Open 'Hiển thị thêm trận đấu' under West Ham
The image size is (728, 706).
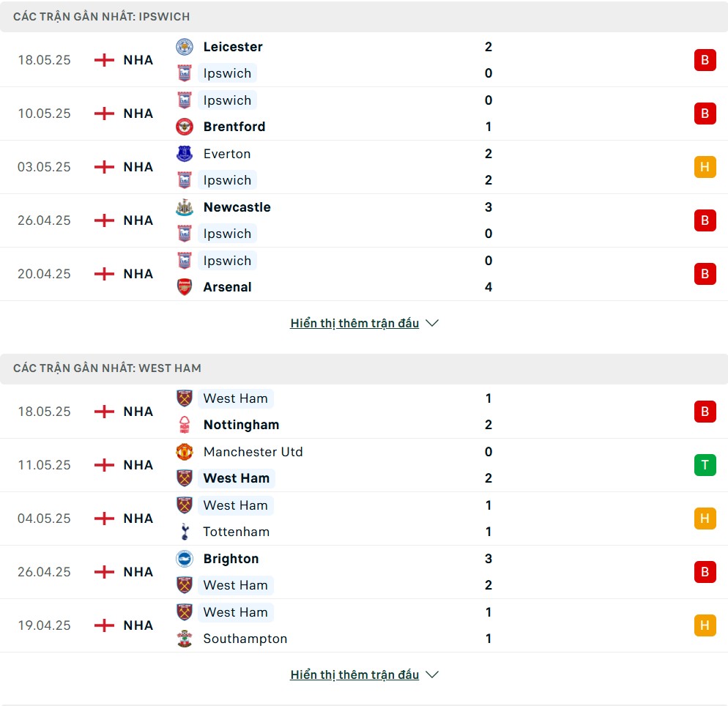tap(354, 675)
